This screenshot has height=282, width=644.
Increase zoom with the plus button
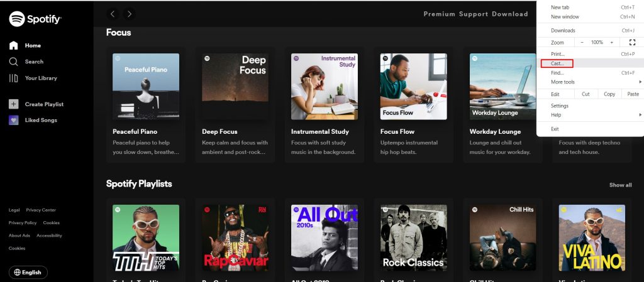click(x=611, y=42)
